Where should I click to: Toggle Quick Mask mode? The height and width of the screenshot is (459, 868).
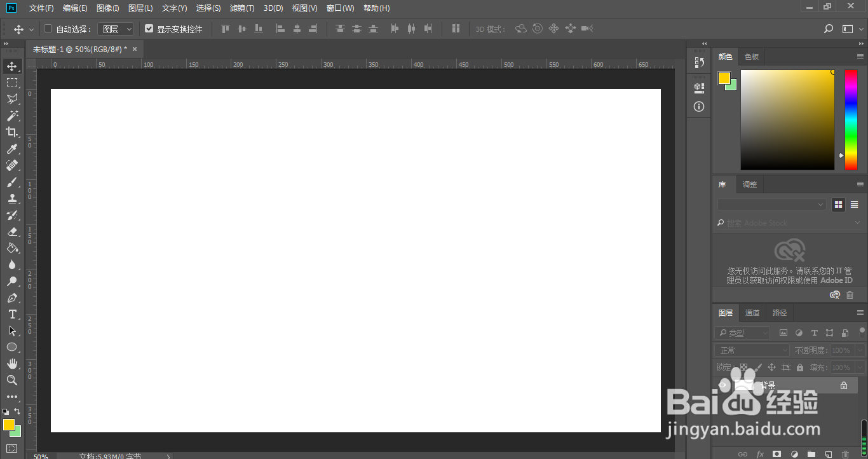click(x=12, y=448)
